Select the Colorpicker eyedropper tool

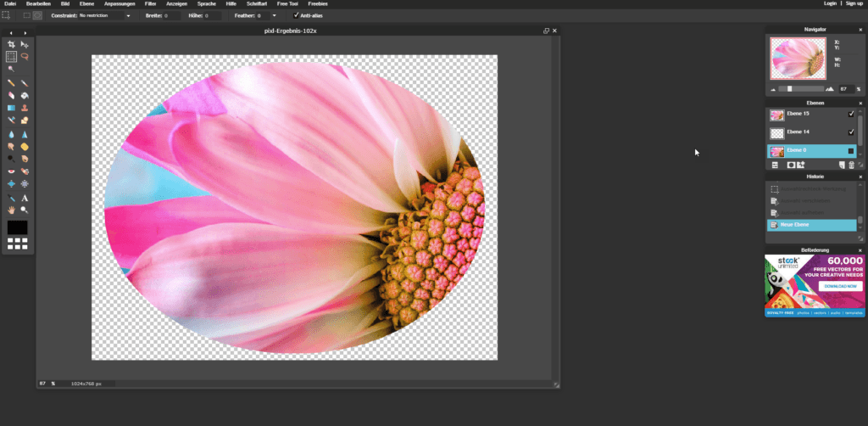[11, 198]
